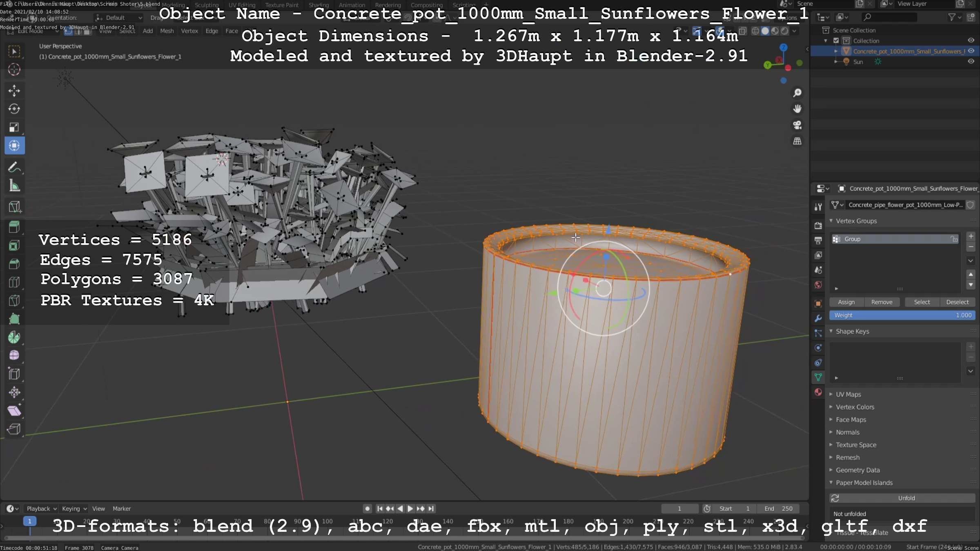Select the Knife tool
This screenshot has height=551, width=980.
14,300
